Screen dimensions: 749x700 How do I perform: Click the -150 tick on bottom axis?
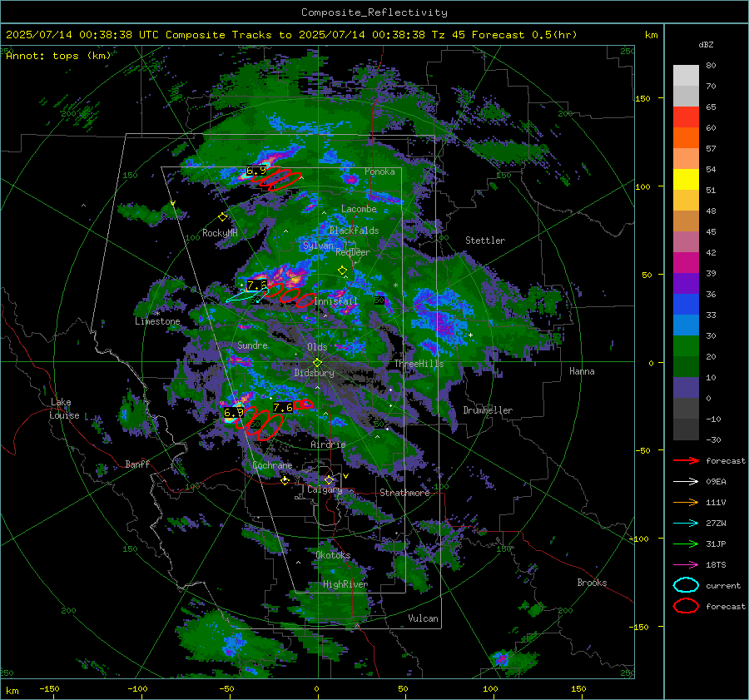(x=49, y=689)
